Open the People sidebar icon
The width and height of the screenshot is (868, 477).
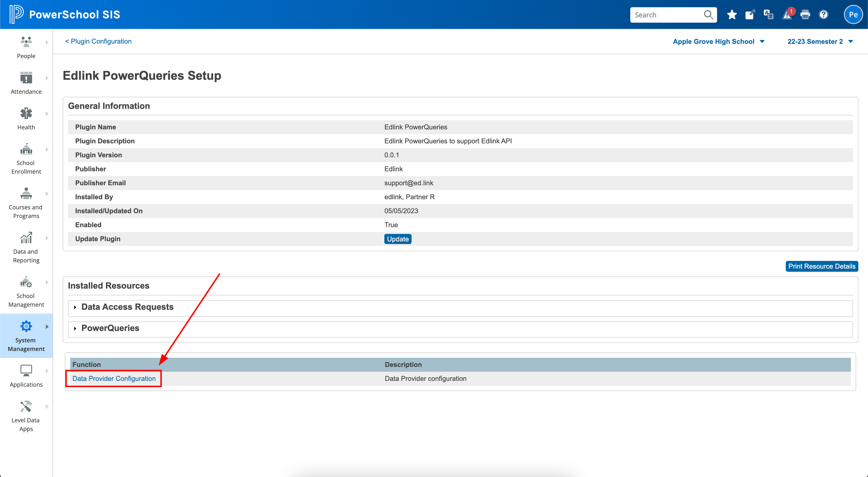point(26,42)
